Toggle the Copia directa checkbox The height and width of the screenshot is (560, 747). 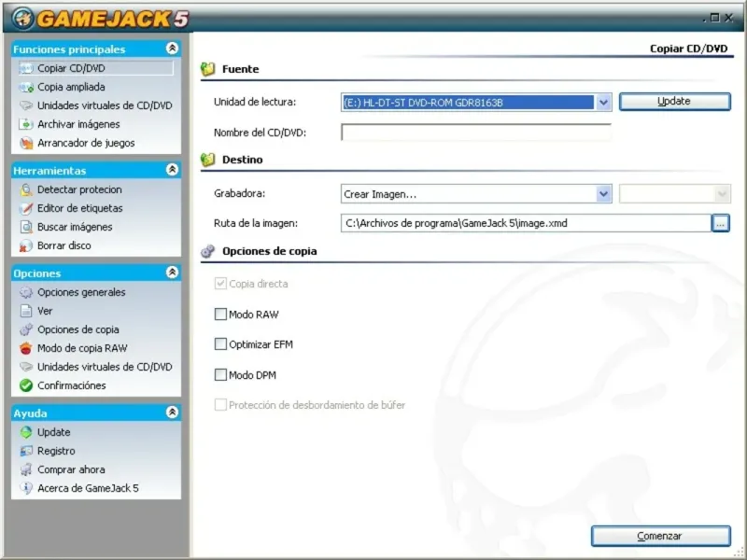[220, 284]
